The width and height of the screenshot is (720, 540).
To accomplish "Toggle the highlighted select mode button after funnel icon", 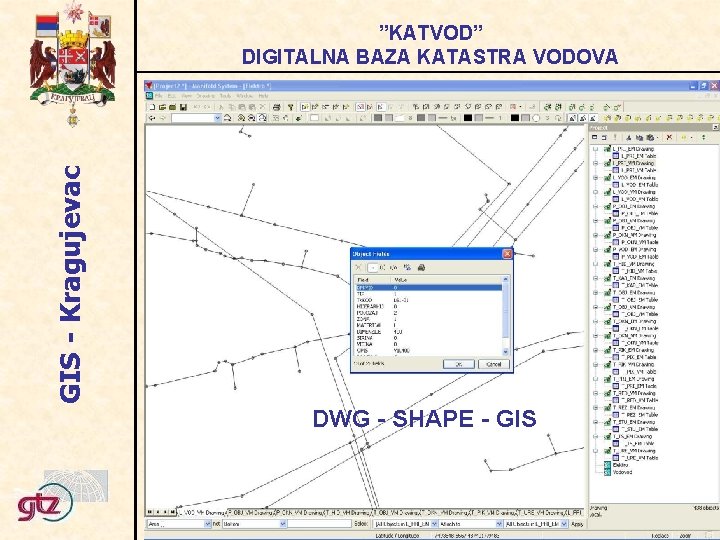I will coord(304,107).
